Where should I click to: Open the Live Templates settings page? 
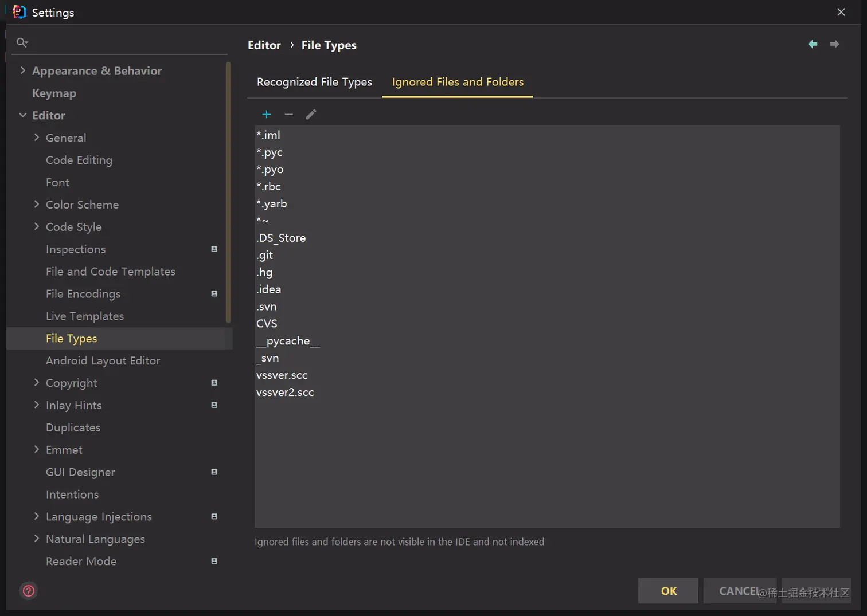click(x=85, y=316)
